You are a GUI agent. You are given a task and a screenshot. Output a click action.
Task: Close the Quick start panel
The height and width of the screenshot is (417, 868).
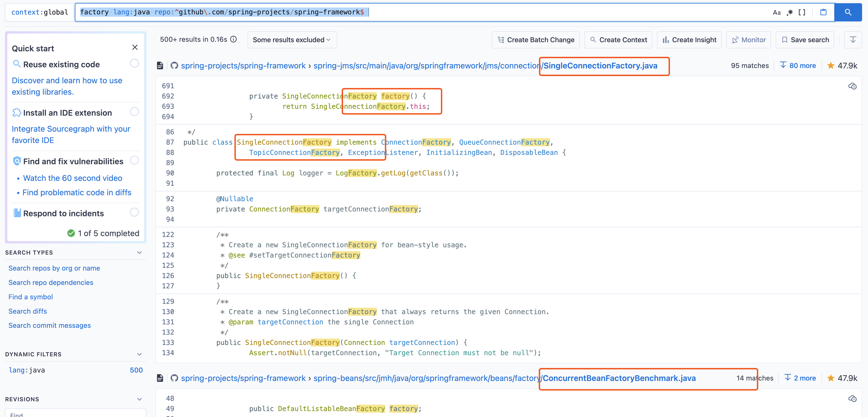[135, 47]
